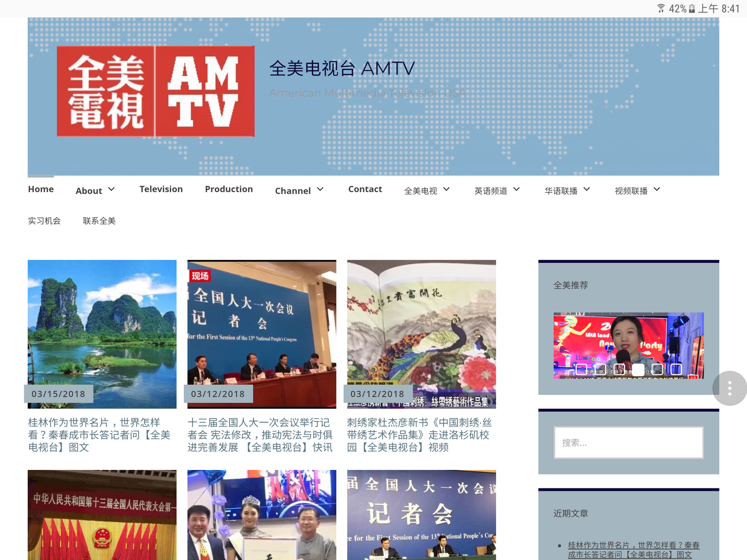This screenshot has height=560, width=747.
Task: Open the 现场 press conference thumbnail
Action: click(x=262, y=334)
